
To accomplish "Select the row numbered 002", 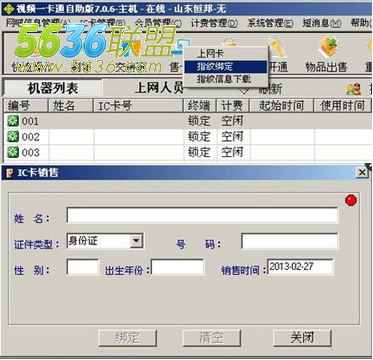I will point(188,137).
